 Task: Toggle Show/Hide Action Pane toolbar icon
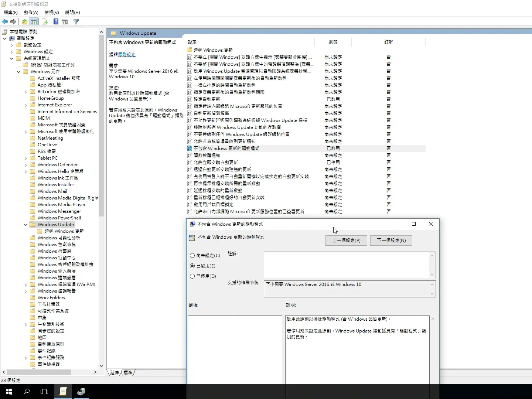coord(65,22)
